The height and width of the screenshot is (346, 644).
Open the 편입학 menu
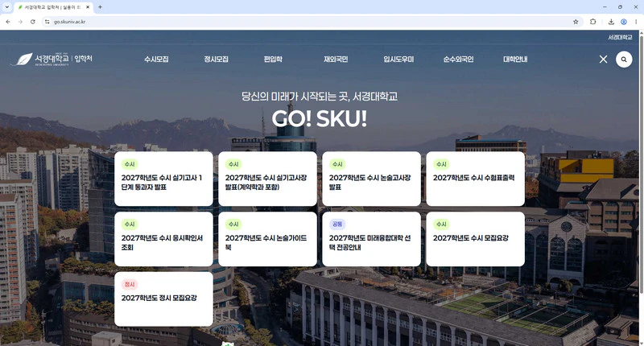click(x=273, y=59)
